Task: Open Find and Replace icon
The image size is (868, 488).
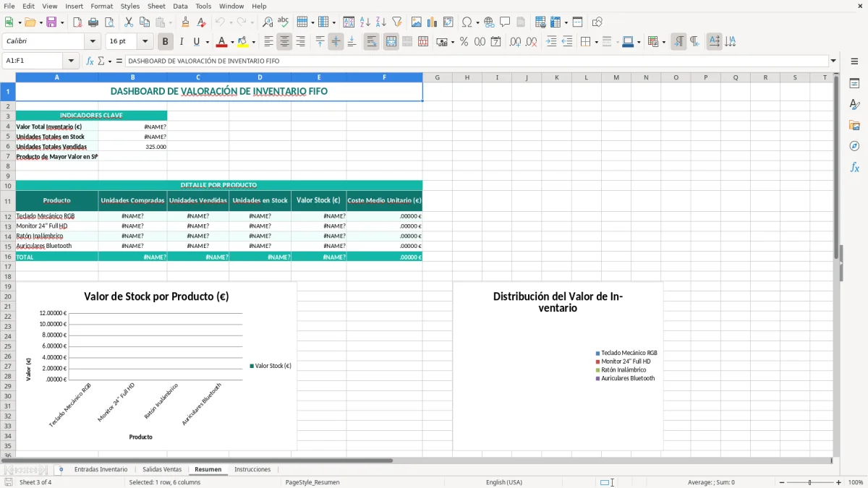Action: [268, 22]
